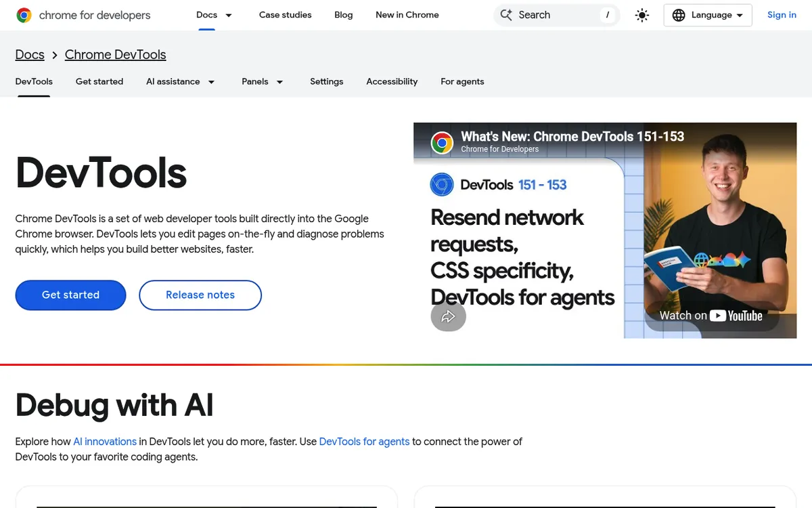The width and height of the screenshot is (812, 508).
Task: Click the Chrome channel avatar on video
Action: click(x=442, y=143)
